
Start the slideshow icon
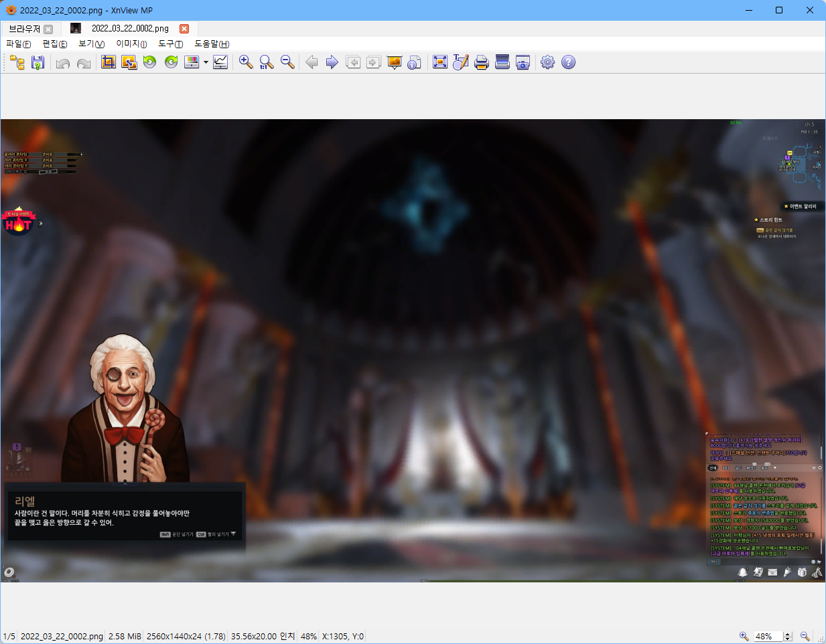point(395,62)
